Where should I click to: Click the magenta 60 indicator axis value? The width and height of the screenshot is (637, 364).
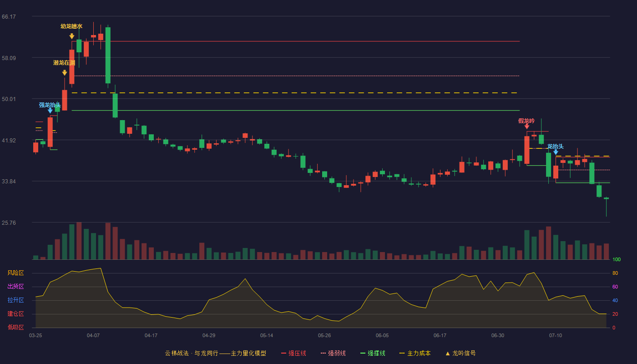tap(615, 287)
